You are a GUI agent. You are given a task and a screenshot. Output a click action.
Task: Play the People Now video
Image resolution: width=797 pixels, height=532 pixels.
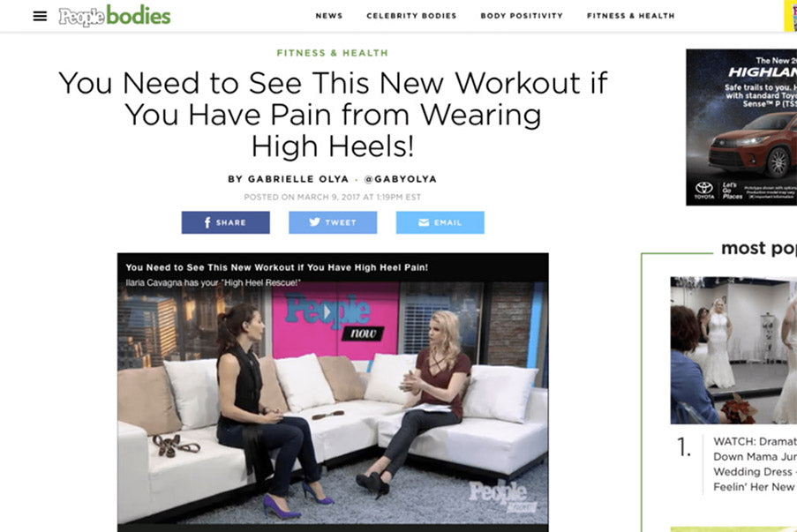coord(327,311)
